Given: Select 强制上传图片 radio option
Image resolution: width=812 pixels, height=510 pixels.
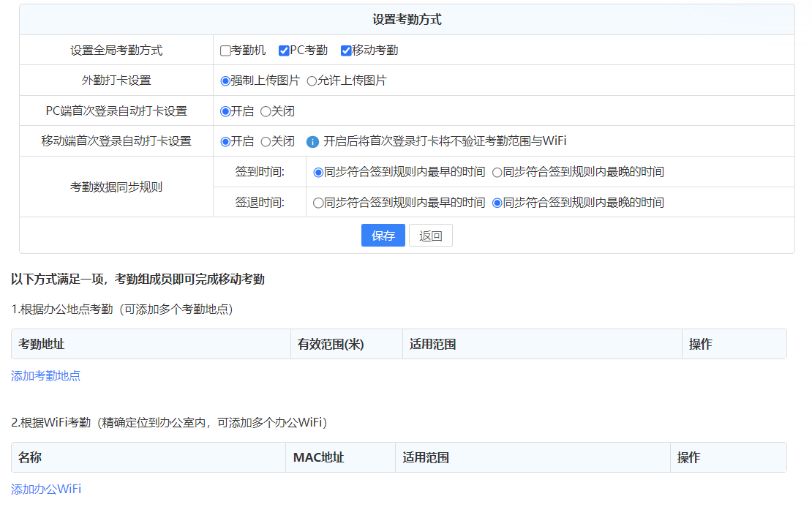Looking at the screenshot, I should coord(225,81).
